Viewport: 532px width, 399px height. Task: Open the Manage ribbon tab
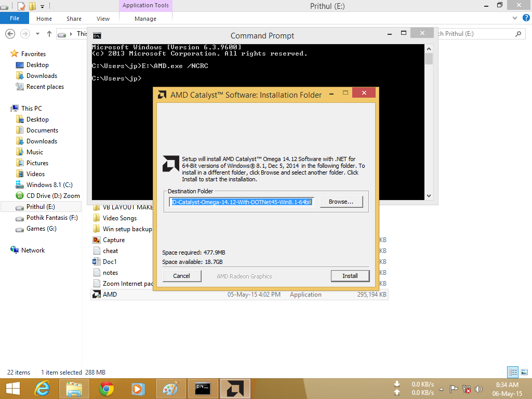pos(145,19)
